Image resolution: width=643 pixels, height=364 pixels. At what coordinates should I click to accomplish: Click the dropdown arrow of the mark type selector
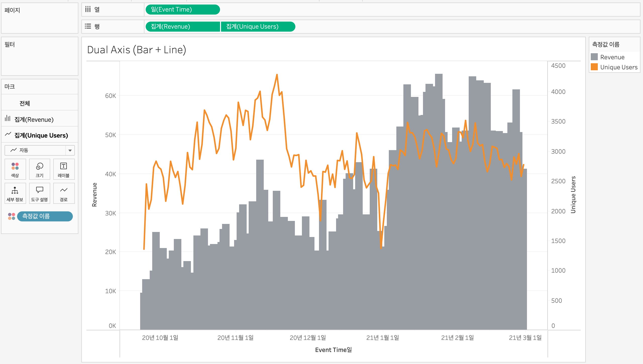(70, 150)
